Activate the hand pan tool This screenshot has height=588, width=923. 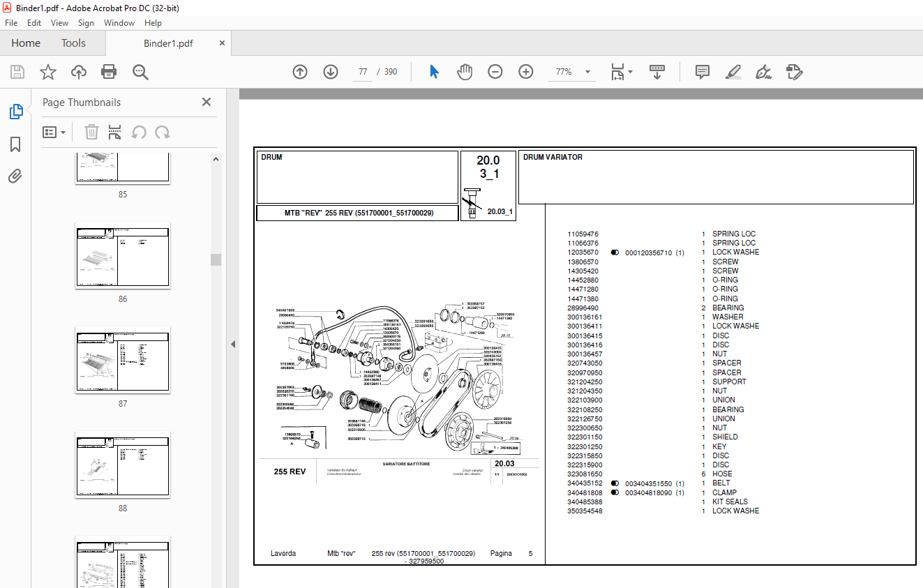(x=465, y=72)
